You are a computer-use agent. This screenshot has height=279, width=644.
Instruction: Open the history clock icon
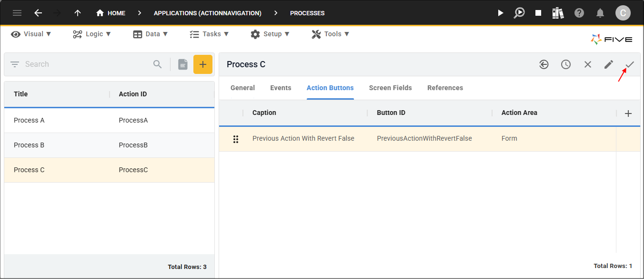[x=566, y=64]
